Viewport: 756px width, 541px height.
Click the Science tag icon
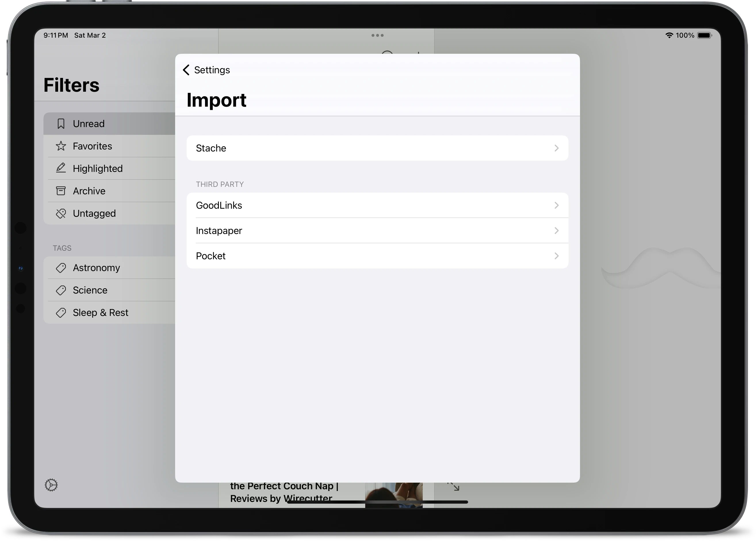[61, 290]
